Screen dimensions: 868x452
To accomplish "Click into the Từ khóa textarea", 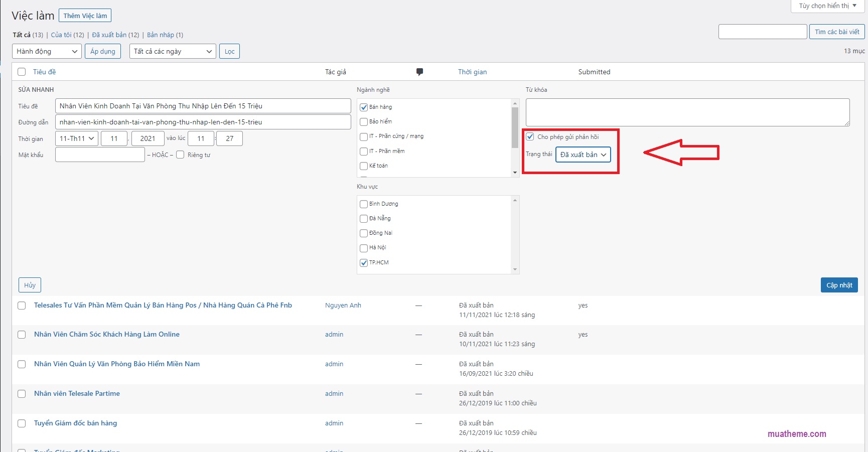I will tap(687, 112).
